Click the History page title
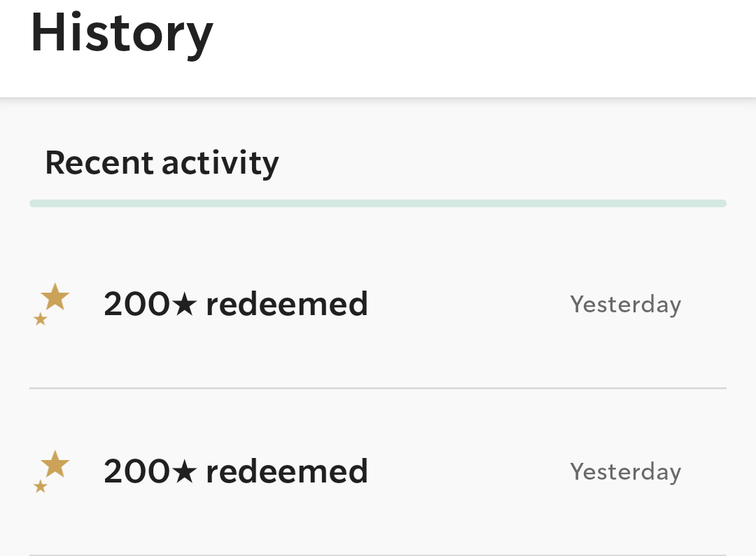Viewport: 756px width, 556px height. 122,33
